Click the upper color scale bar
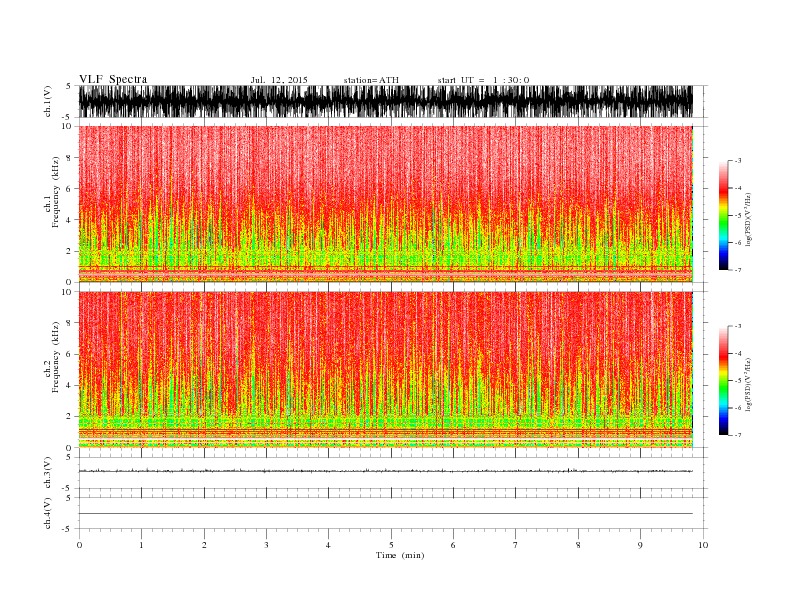The image size is (792, 612). pyautogui.click(x=723, y=215)
